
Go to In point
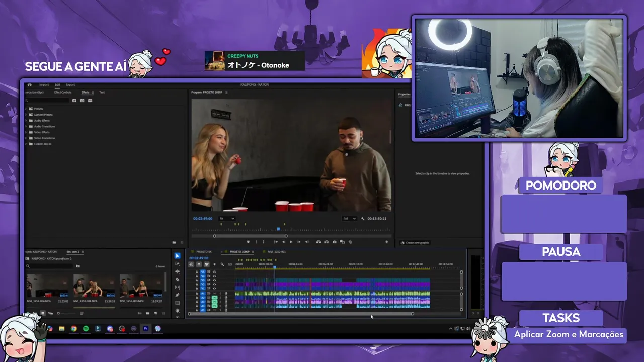pos(276,242)
